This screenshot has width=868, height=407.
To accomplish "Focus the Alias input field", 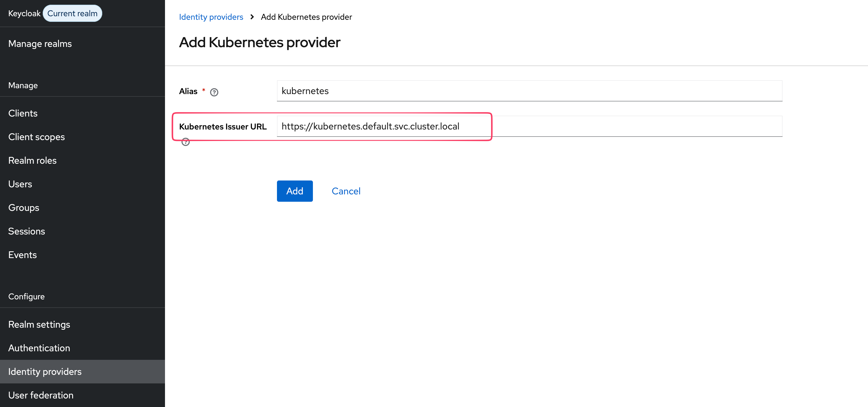I will click(529, 91).
